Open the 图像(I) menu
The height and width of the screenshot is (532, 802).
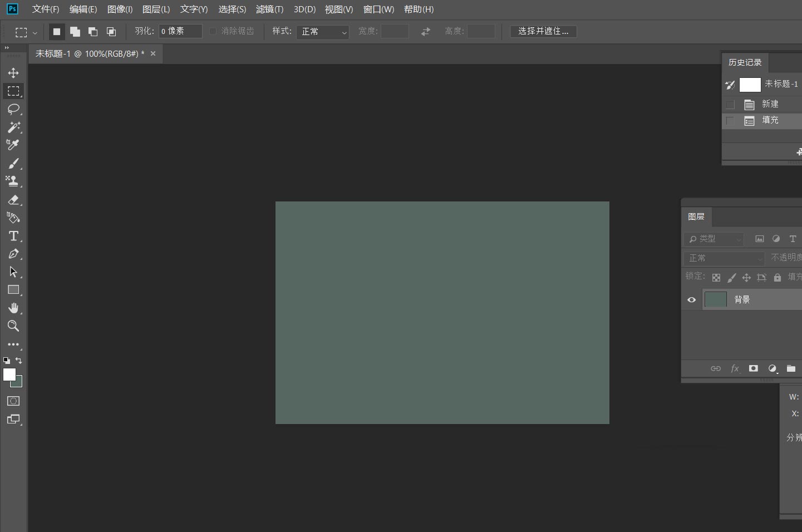click(120, 9)
